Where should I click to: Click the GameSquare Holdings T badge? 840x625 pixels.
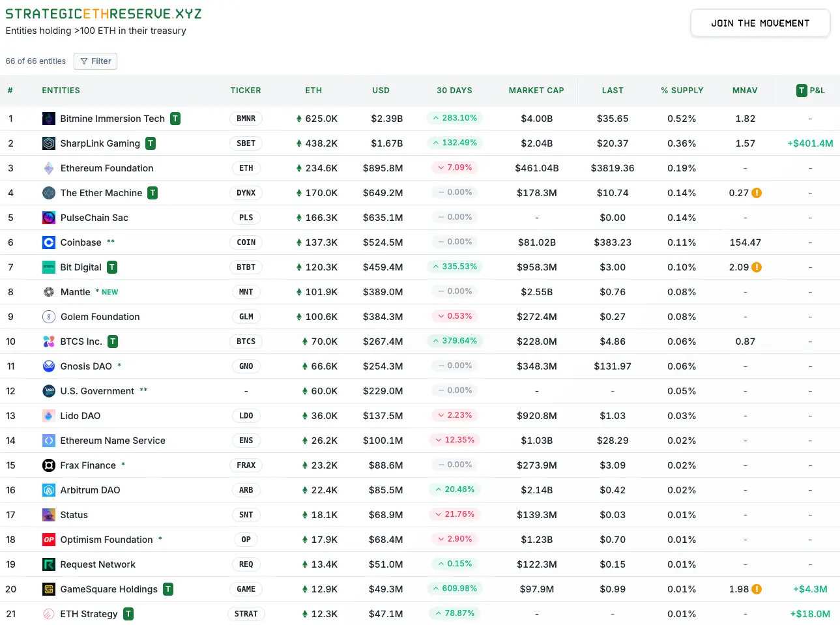coord(167,589)
